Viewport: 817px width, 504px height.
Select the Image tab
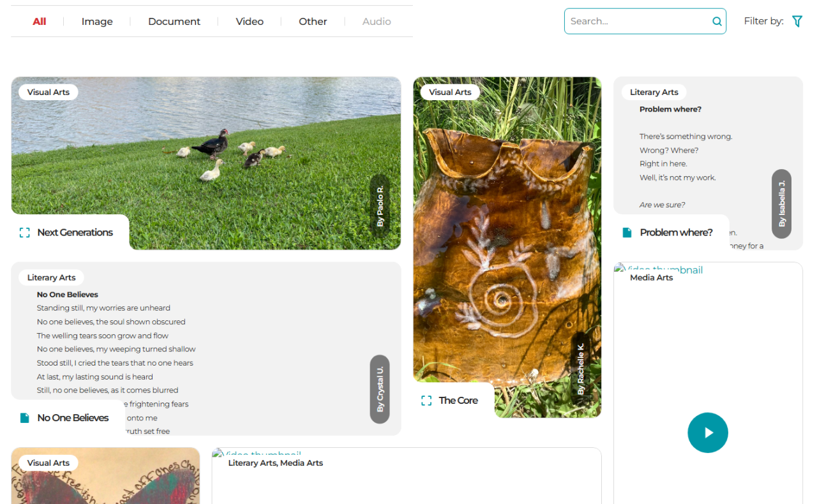point(97,22)
